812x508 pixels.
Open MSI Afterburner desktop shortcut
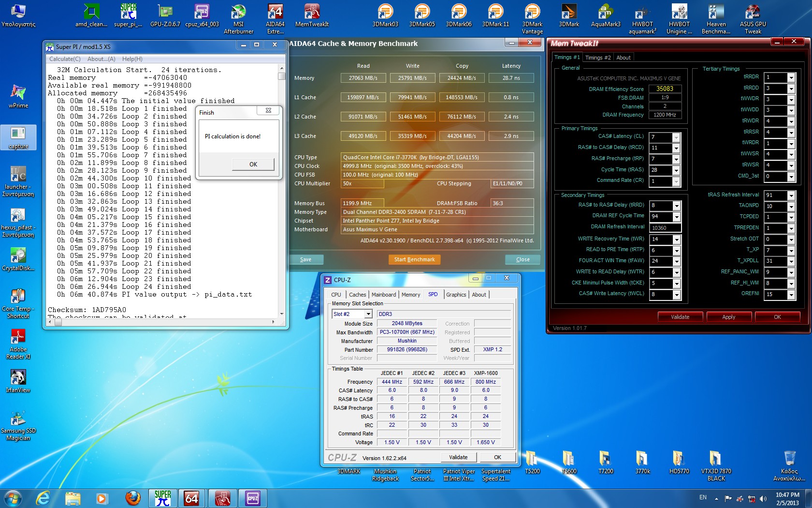pos(238,19)
